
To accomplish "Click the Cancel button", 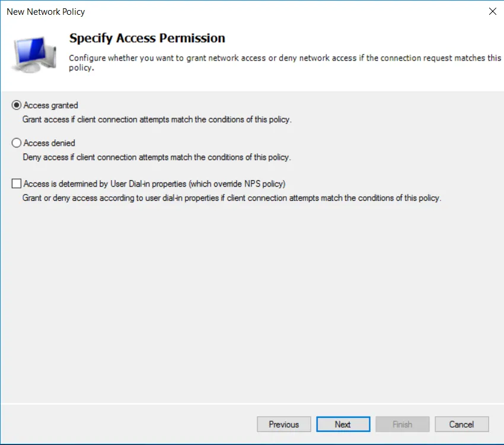I will [461, 424].
